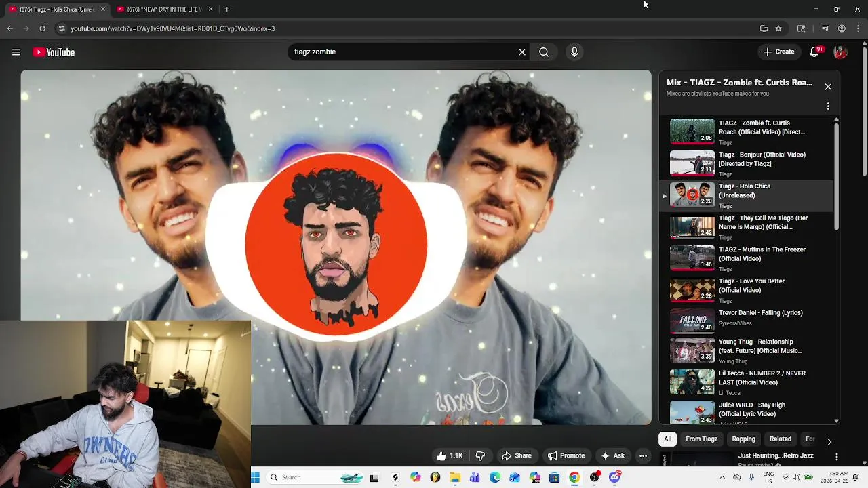The height and width of the screenshot is (488, 868).
Task: Go to YouTube home via the logo
Action: click(54, 52)
